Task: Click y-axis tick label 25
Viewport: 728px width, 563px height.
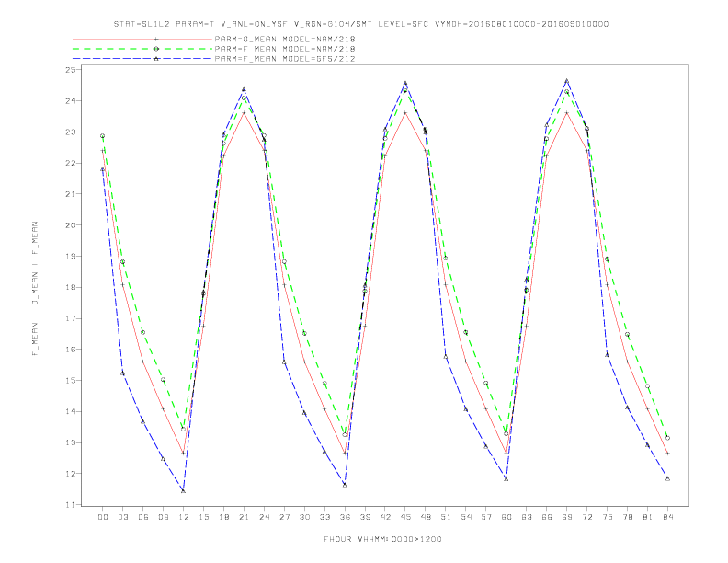Action: pyautogui.click(x=71, y=70)
